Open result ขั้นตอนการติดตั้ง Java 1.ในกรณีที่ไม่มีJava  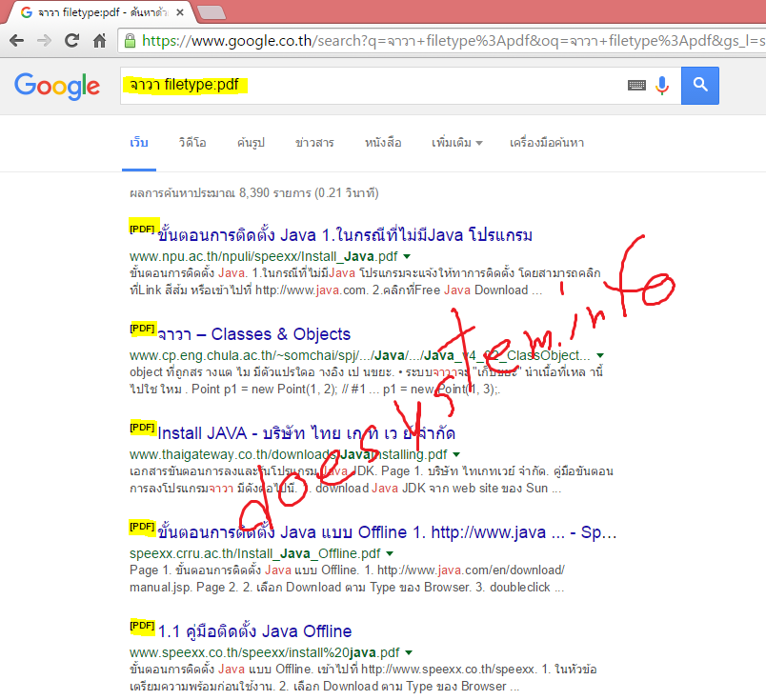(x=345, y=235)
